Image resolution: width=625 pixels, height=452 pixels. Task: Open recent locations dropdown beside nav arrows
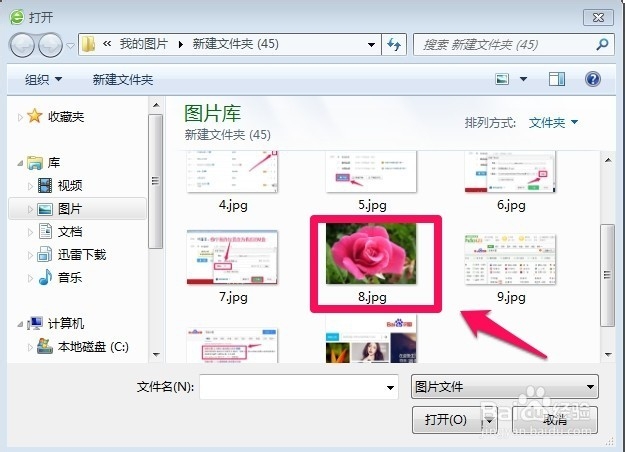[x=70, y=45]
